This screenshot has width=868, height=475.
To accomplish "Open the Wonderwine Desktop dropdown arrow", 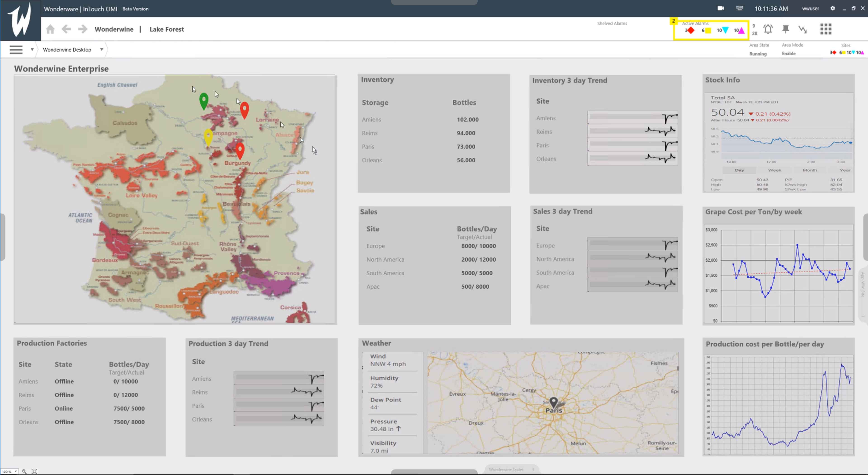I will click(101, 49).
